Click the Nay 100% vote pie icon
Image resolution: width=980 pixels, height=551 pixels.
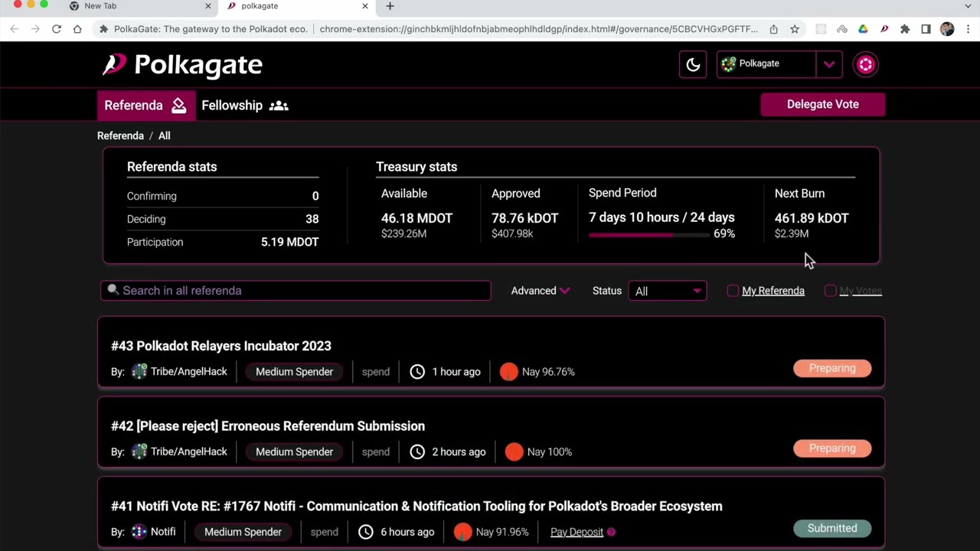[x=514, y=452]
